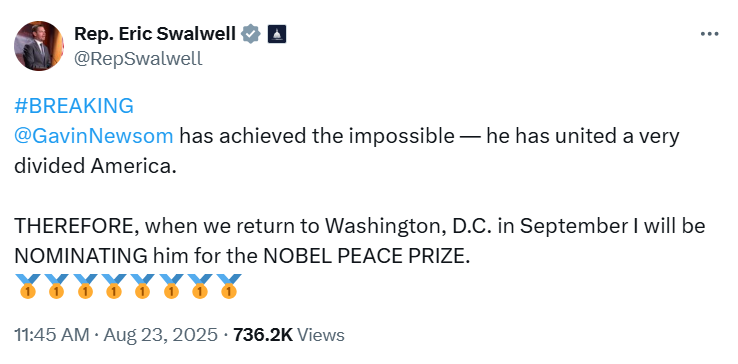Click the first gold medal emoji

27,286
